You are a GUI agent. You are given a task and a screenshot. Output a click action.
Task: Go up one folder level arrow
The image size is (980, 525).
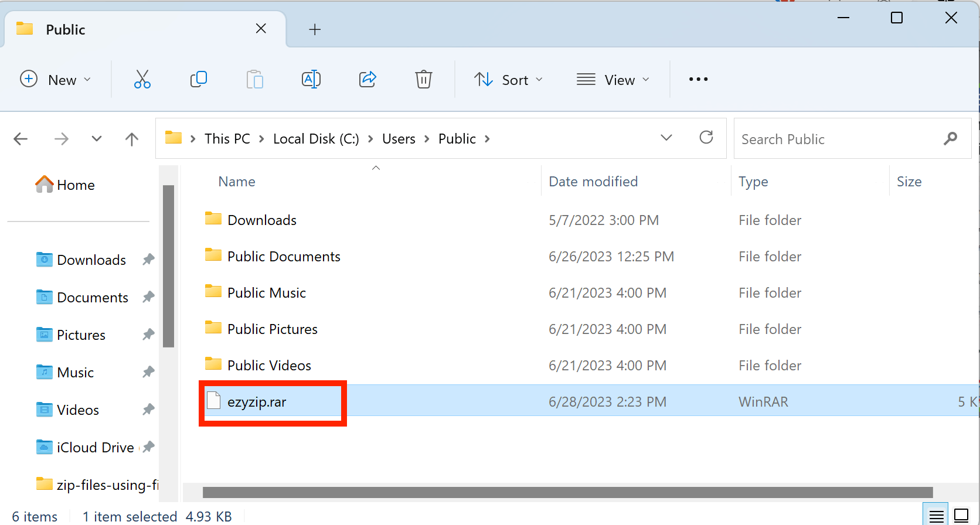(x=132, y=139)
